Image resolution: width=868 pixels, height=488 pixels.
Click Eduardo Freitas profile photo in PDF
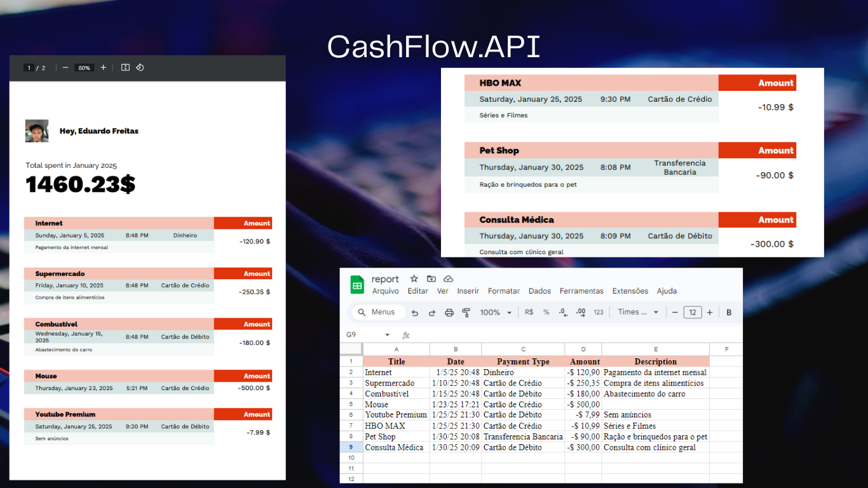coord(37,131)
